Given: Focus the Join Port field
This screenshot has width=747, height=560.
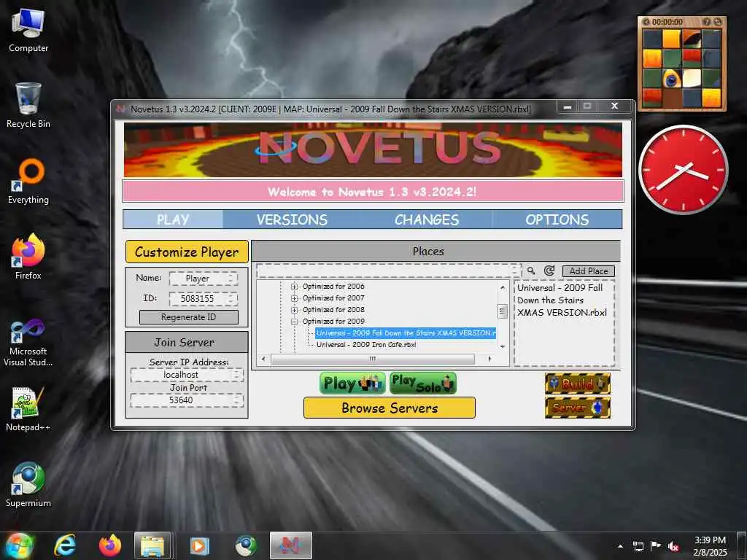Looking at the screenshot, I should (187, 400).
